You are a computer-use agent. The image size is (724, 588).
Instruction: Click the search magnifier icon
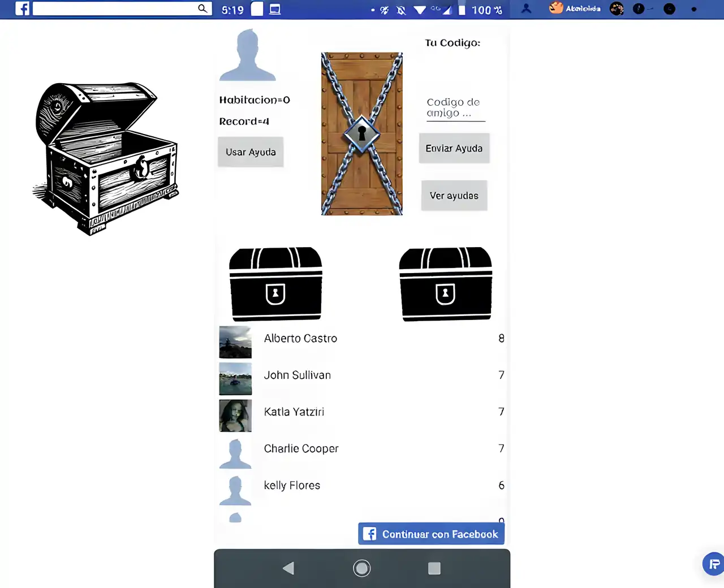[x=202, y=8]
